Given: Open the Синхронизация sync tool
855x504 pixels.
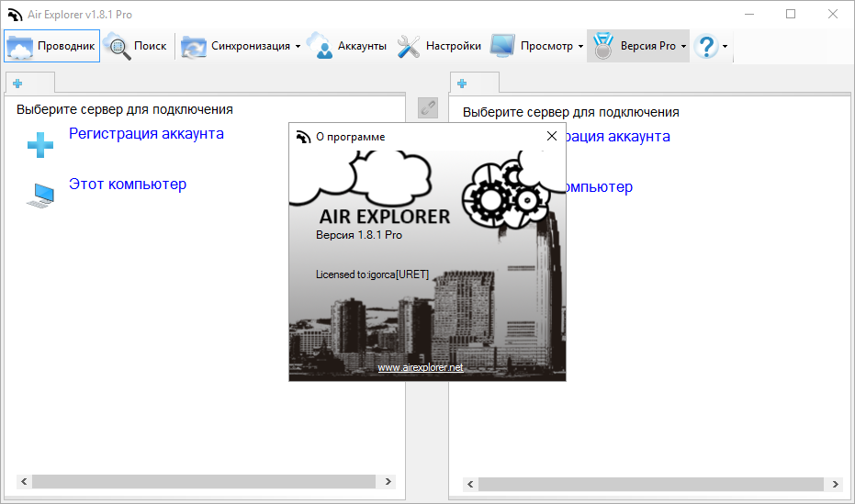Looking at the screenshot, I should tap(235, 46).
